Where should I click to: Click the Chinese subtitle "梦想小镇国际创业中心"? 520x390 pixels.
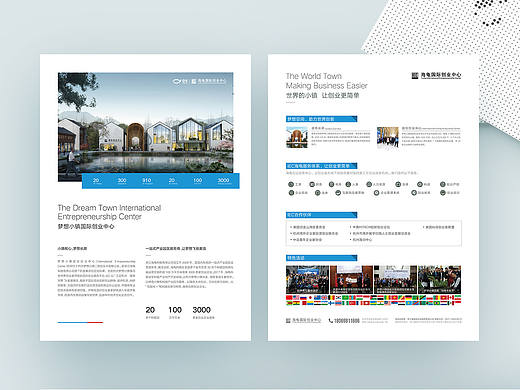(x=86, y=226)
